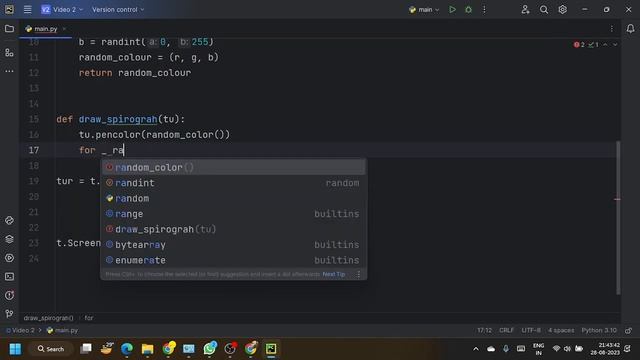
Task: Choose draw_spirograh(tu) completion suggestion
Action: pyautogui.click(x=233, y=229)
